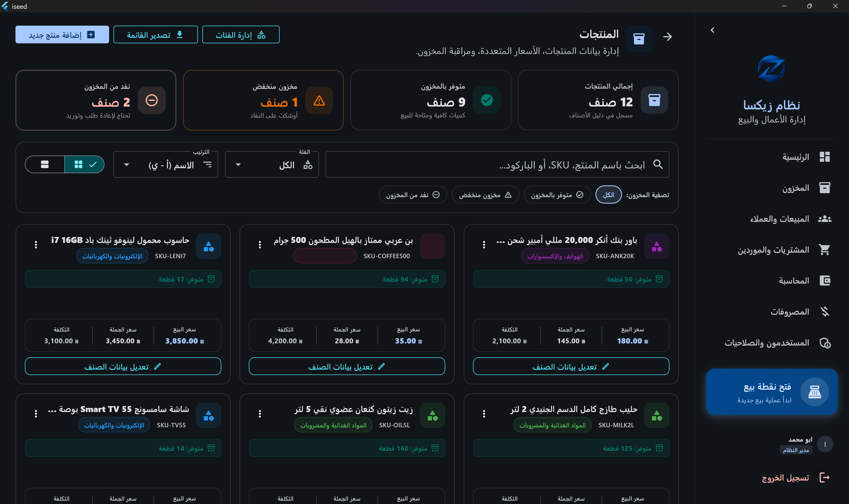Screen dimensions: 849x504
Task: Open المحاسبة in sidebar
Action: pos(772,281)
